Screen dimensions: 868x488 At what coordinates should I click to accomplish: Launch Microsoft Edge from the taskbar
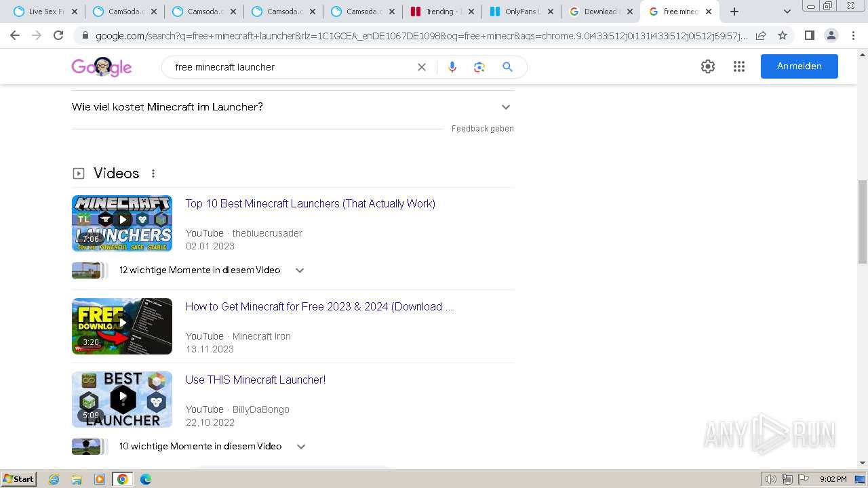point(146,479)
